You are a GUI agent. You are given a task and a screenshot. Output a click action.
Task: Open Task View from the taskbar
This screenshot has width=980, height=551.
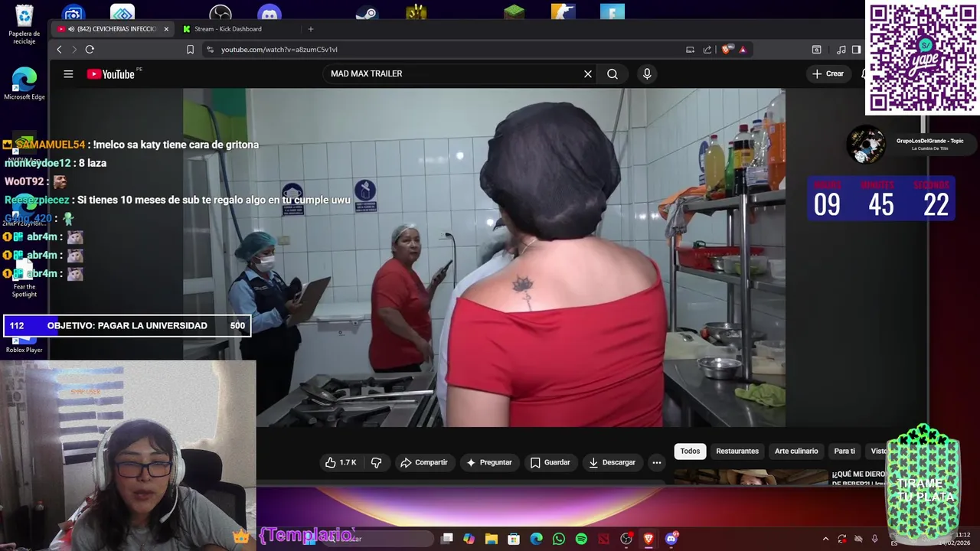click(x=447, y=539)
